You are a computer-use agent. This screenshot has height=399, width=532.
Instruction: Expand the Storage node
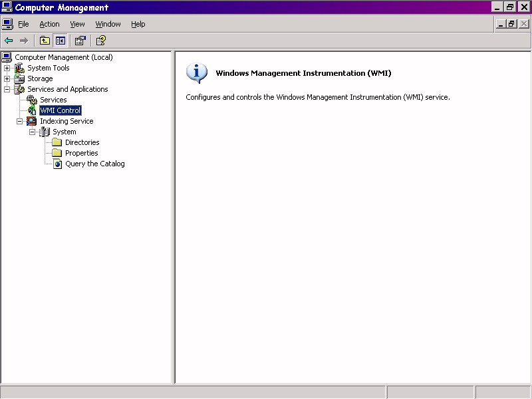(7, 78)
